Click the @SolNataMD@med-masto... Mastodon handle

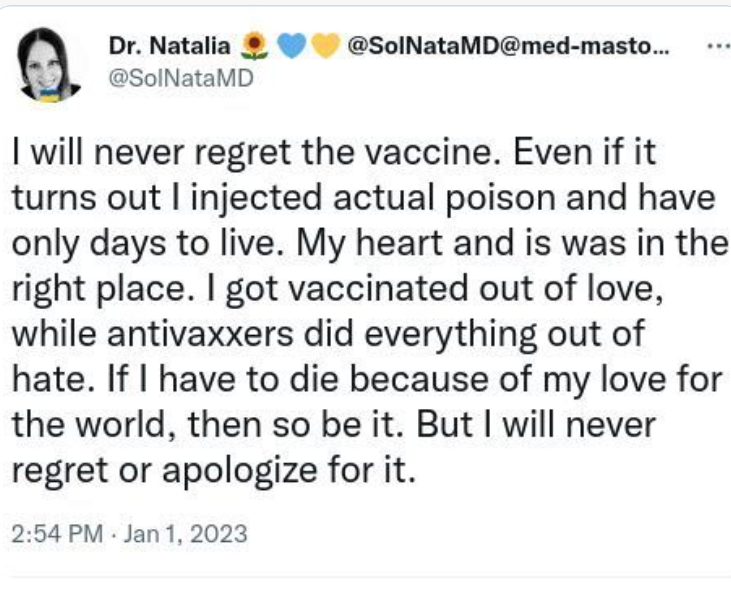pyautogui.click(x=508, y=46)
